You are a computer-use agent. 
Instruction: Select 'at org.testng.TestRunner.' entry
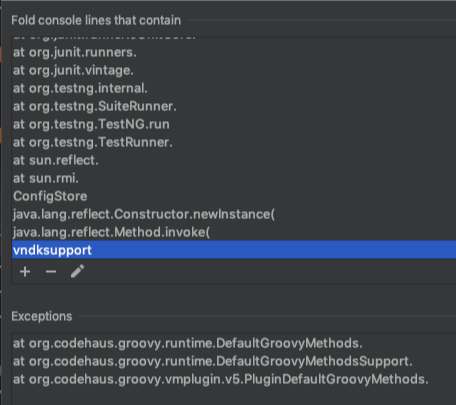click(x=234, y=142)
